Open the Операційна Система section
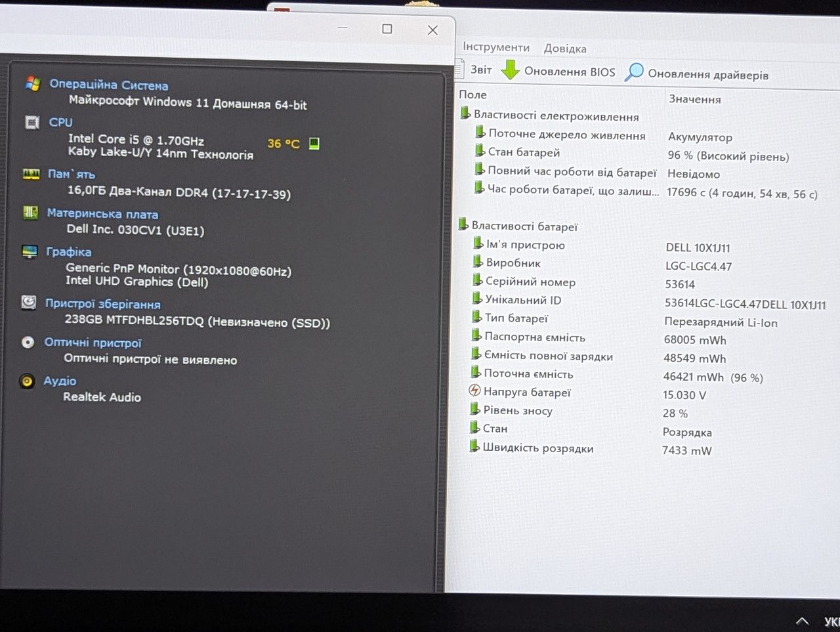Image resolution: width=840 pixels, height=632 pixels. [109, 85]
